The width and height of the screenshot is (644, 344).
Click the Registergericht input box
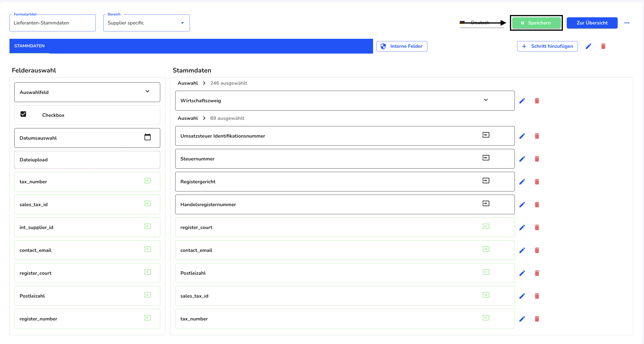(x=345, y=182)
